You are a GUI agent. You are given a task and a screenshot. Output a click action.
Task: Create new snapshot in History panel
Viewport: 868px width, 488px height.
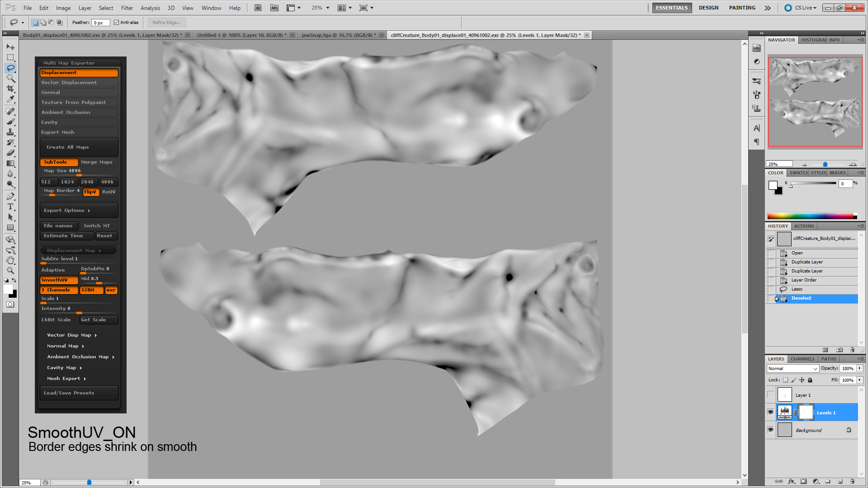click(840, 350)
